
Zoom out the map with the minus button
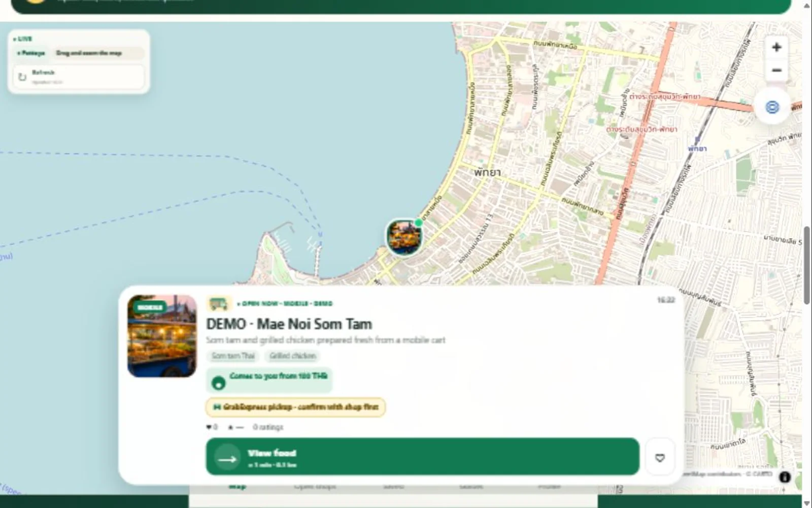point(776,70)
